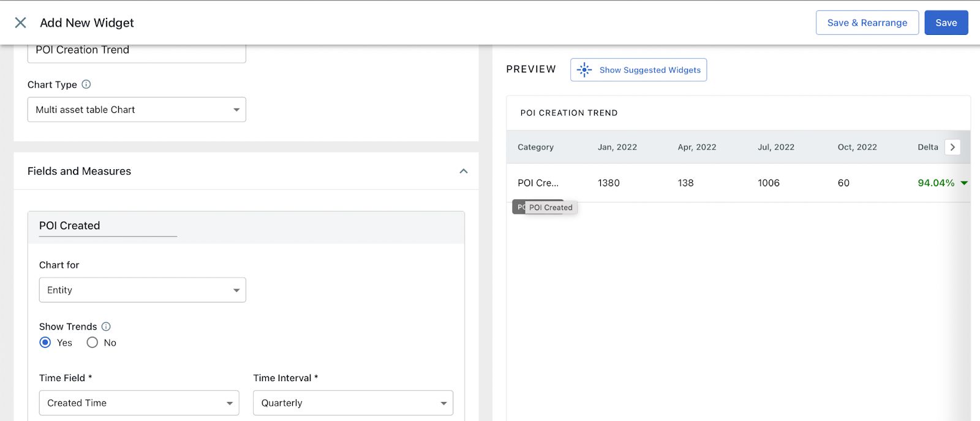The image size is (980, 421).
Task: Click the Save button
Action: click(946, 23)
